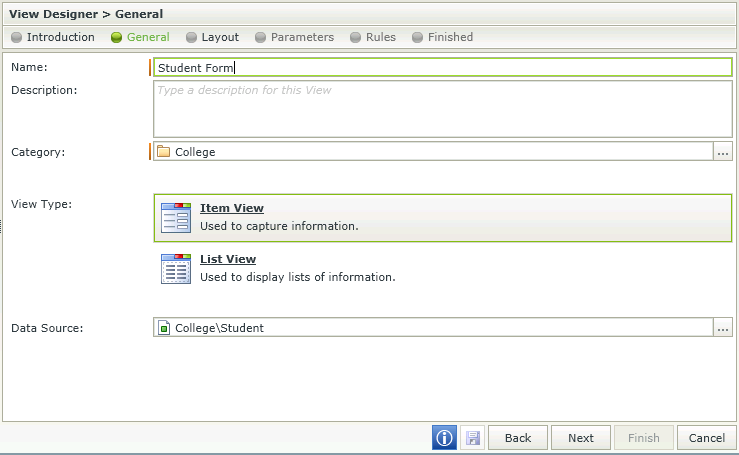Image resolution: width=739 pixels, height=455 pixels.
Task: Click the College folder icon in Category
Action: pos(164,151)
